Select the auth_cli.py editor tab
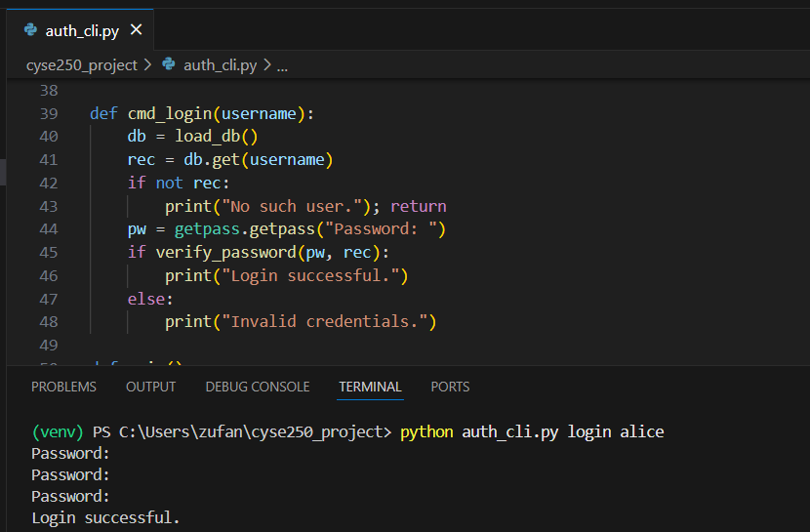Screen dimensions: 810x532 click(x=82, y=30)
